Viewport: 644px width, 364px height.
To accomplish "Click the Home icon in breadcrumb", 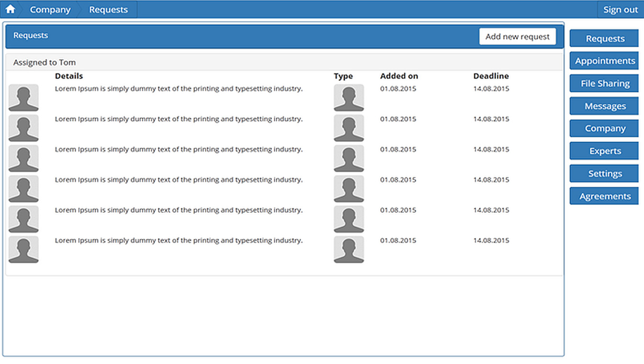I will tap(10, 10).
